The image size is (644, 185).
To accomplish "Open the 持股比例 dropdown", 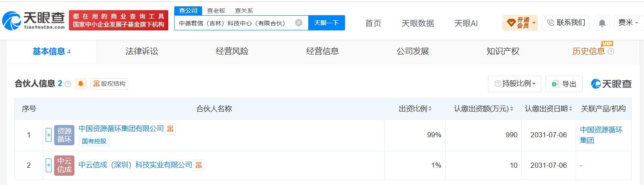I will (x=515, y=84).
